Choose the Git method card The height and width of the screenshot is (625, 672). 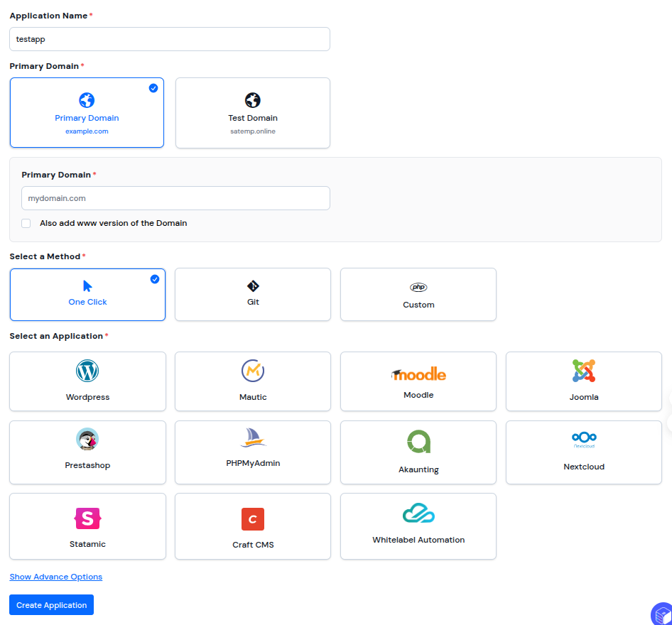click(253, 295)
